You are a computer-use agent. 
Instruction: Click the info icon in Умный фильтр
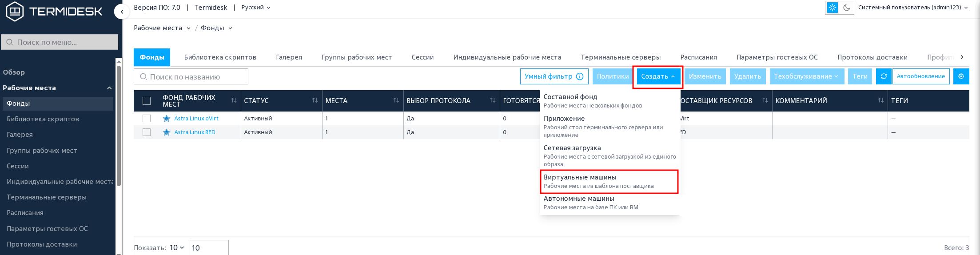580,76
